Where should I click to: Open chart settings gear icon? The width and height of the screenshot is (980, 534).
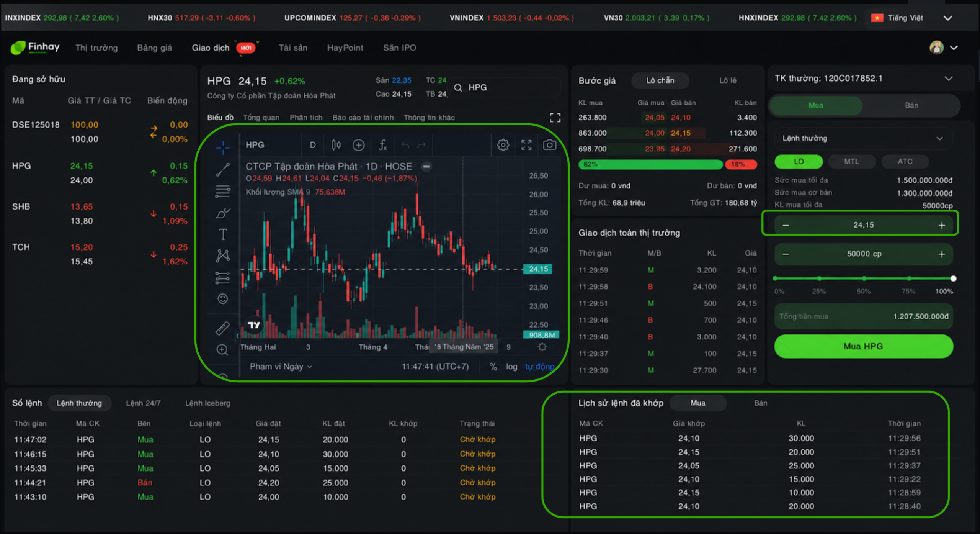pyautogui.click(x=503, y=145)
